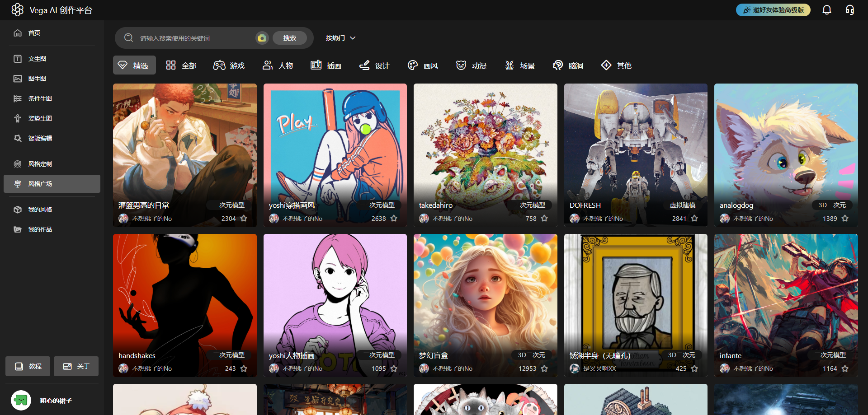The height and width of the screenshot is (415, 868).
Task: Click the 3D二次元 tag on 梦幻盲盒 card
Action: 532,355
